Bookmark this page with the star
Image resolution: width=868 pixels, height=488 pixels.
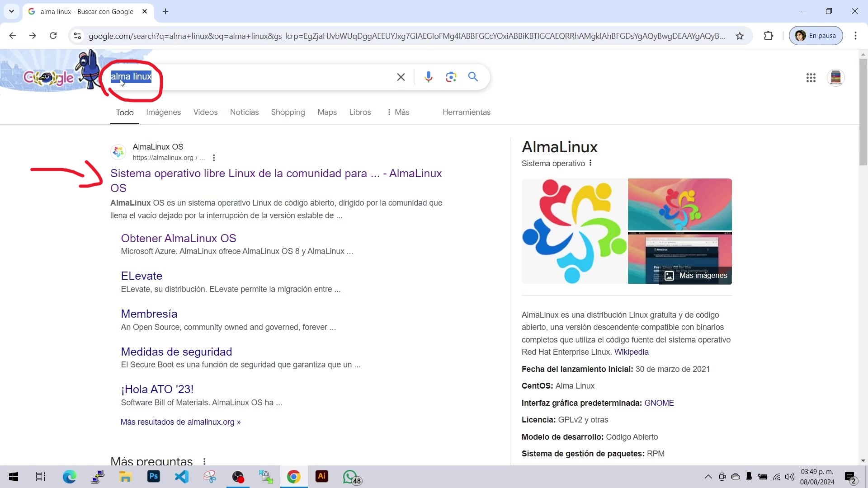[x=740, y=36]
